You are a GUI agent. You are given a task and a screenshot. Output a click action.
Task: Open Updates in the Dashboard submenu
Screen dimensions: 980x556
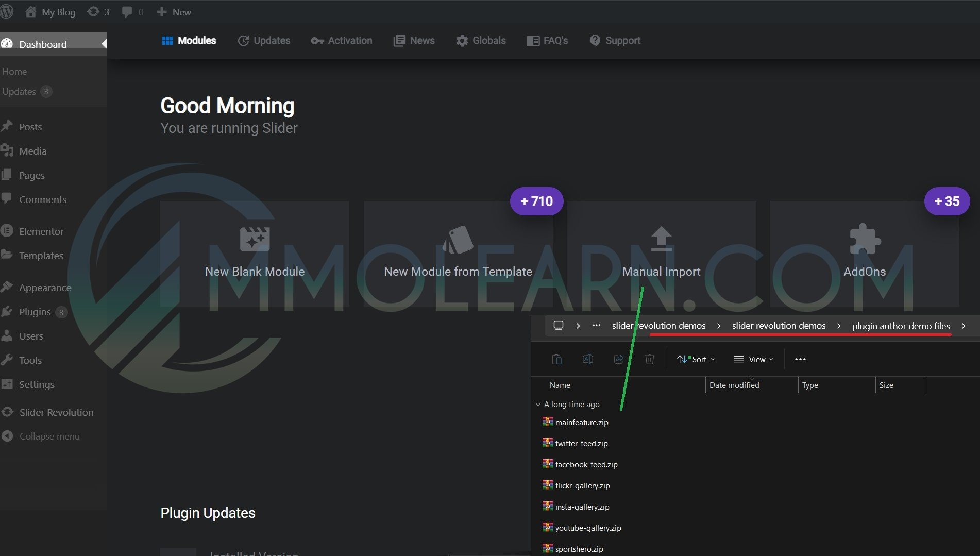(27, 91)
